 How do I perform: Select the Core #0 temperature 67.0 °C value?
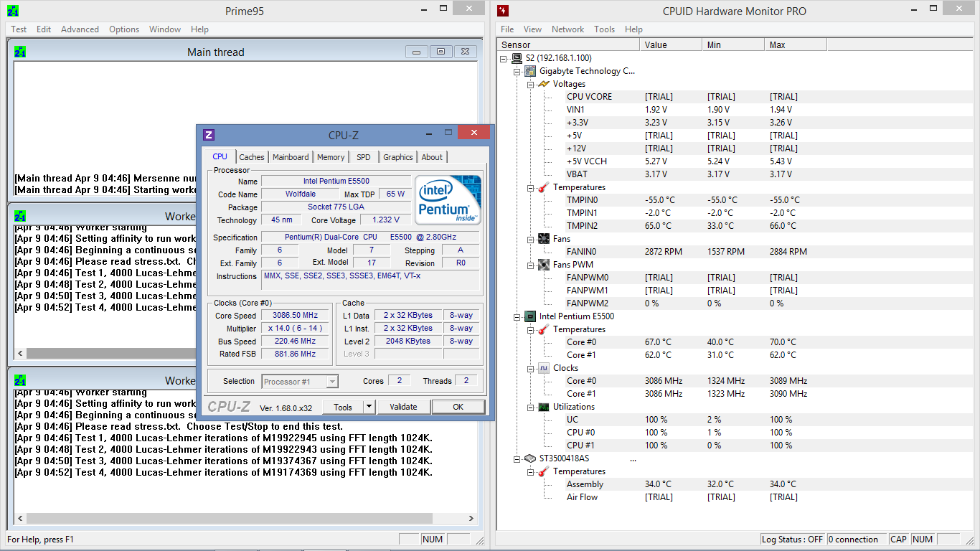coord(658,342)
